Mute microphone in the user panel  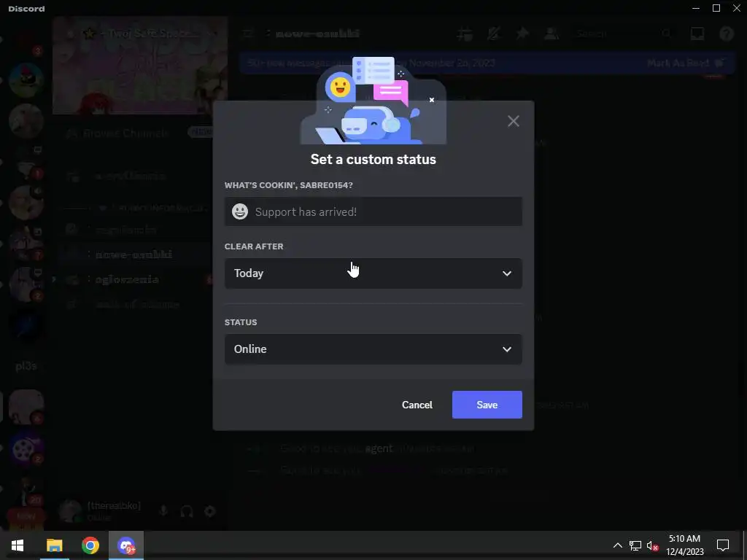click(163, 511)
